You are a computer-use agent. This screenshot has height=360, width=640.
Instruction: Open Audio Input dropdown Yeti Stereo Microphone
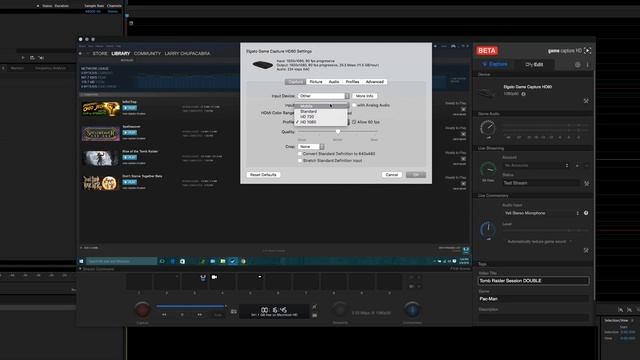(x=541, y=213)
